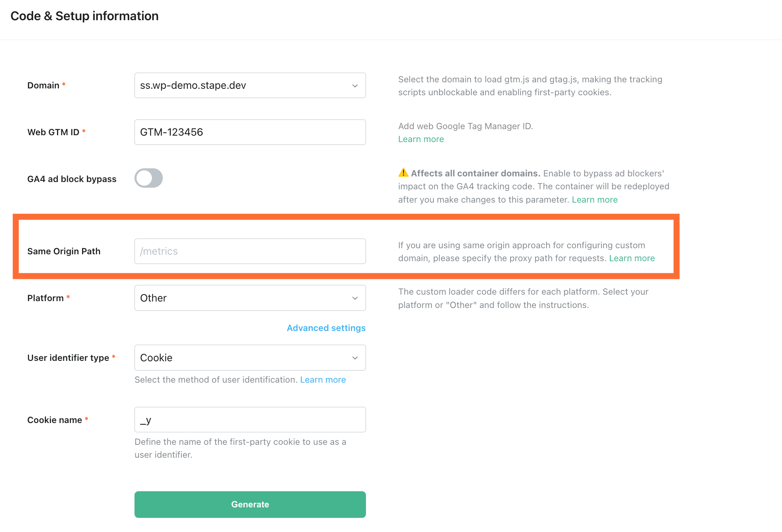This screenshot has width=782, height=532.
Task: Click the Platform dropdown chevron arrow
Action: [355, 298]
